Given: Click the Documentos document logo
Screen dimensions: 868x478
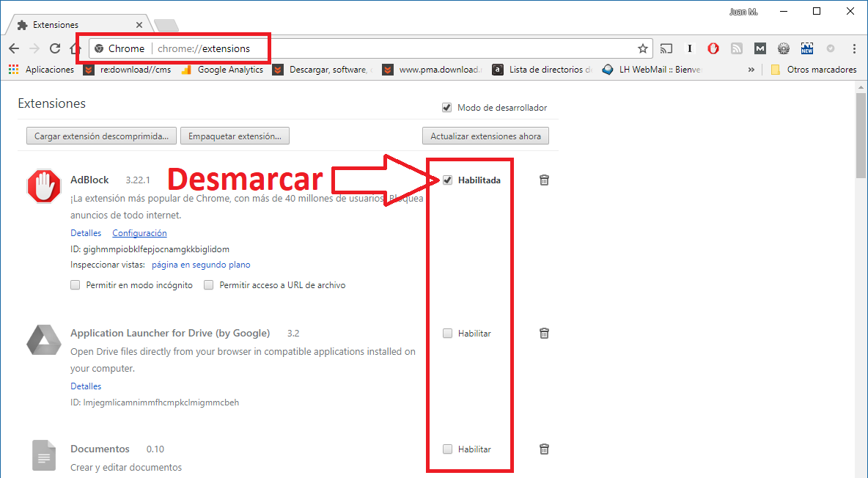Looking at the screenshot, I should click(x=44, y=455).
